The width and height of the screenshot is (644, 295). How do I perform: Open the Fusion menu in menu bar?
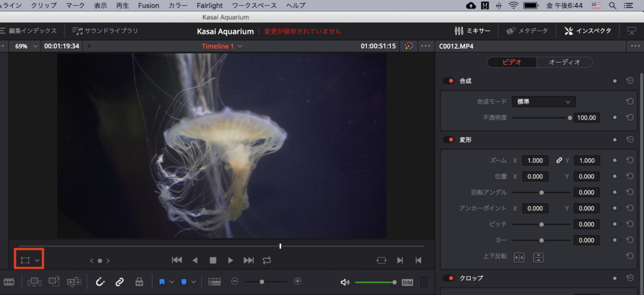pyautogui.click(x=148, y=5)
